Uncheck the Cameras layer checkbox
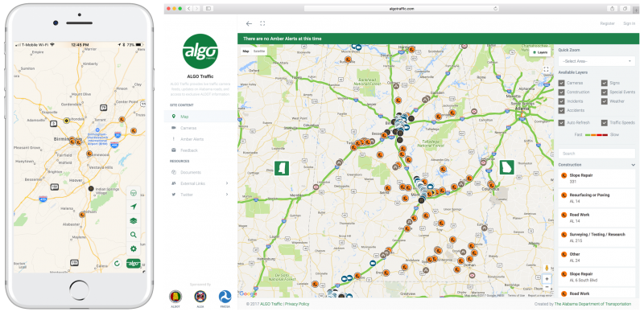This screenshot has height=316, width=644. point(561,83)
